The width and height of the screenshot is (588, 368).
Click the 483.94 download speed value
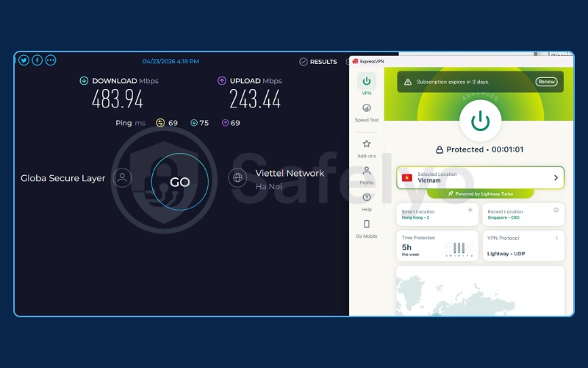pos(118,99)
